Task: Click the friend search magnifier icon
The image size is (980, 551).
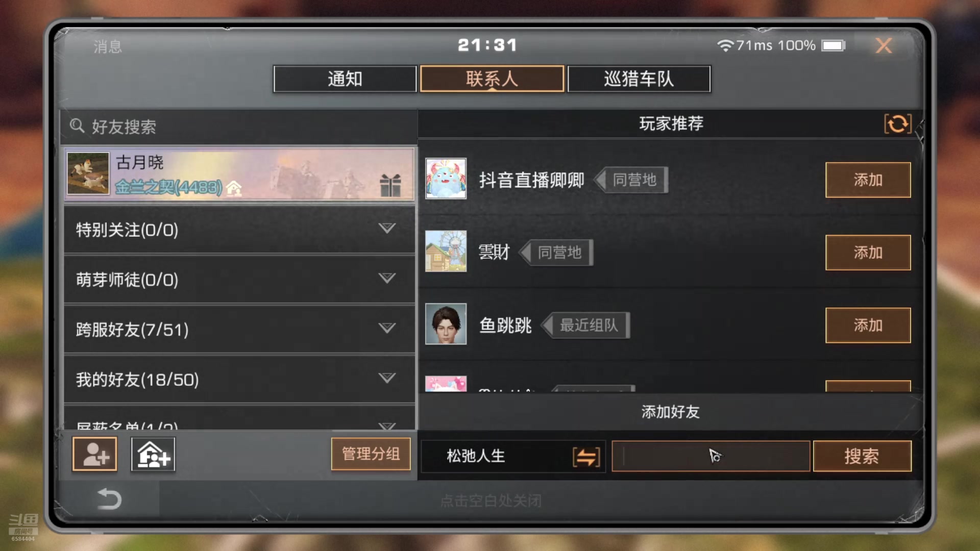Action: click(77, 126)
